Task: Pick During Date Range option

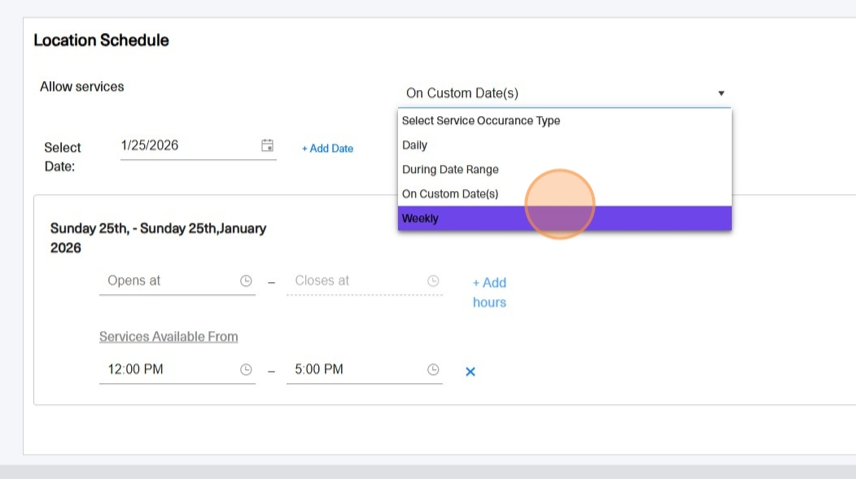Action: click(564, 169)
